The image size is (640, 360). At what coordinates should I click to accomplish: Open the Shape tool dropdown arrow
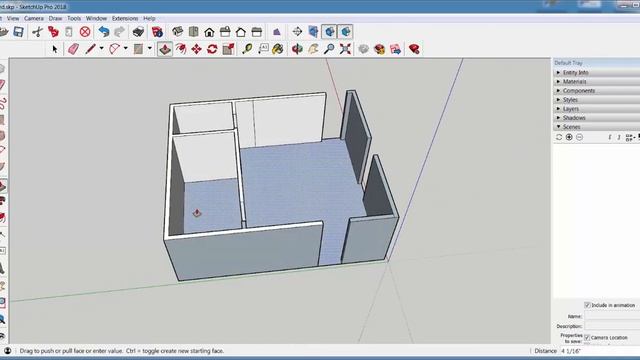point(150,49)
